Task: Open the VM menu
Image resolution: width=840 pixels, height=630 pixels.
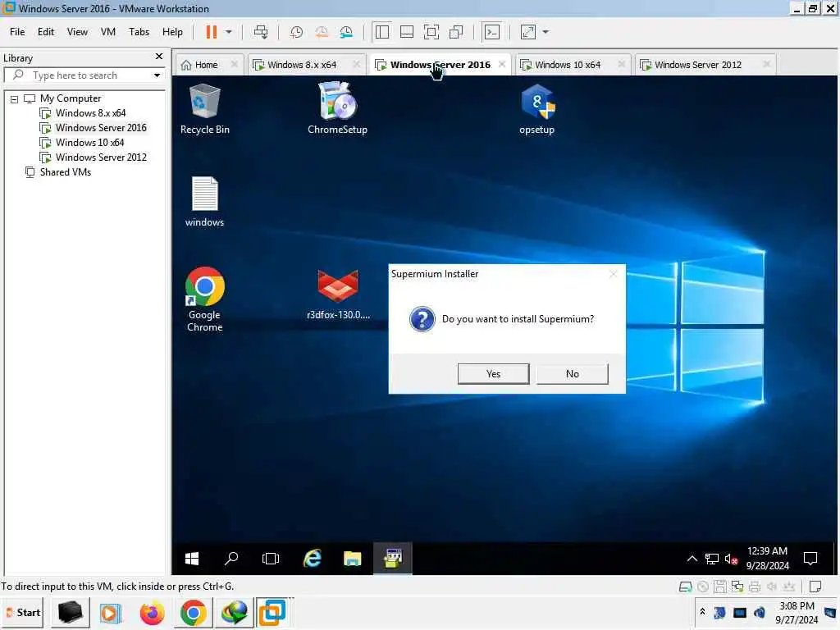Action: [x=108, y=32]
